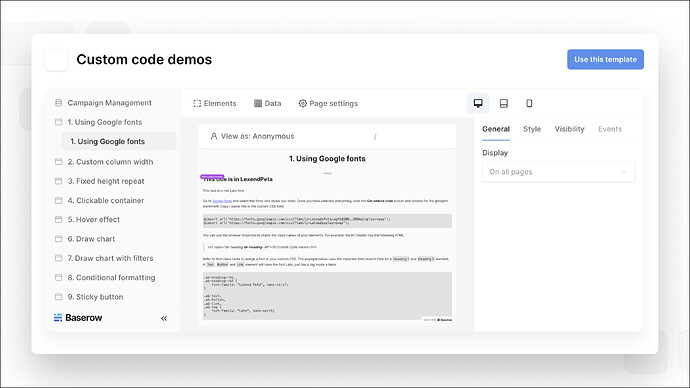Click the Use this template button

(x=605, y=59)
